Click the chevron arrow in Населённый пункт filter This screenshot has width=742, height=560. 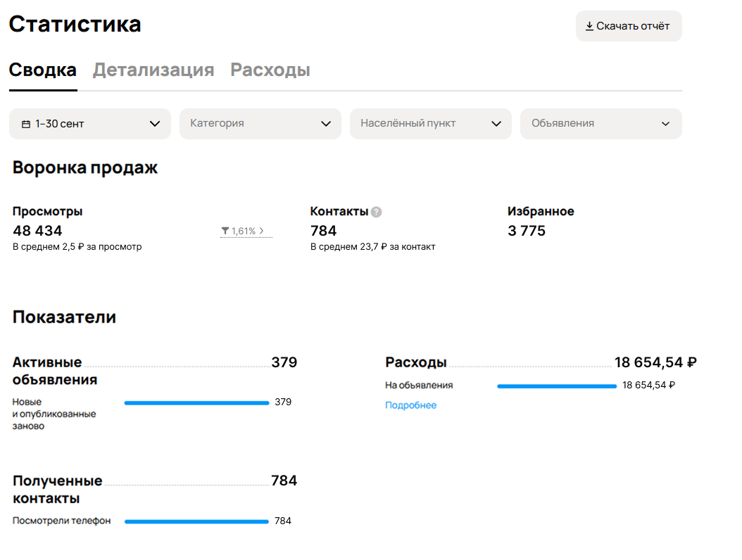point(496,124)
